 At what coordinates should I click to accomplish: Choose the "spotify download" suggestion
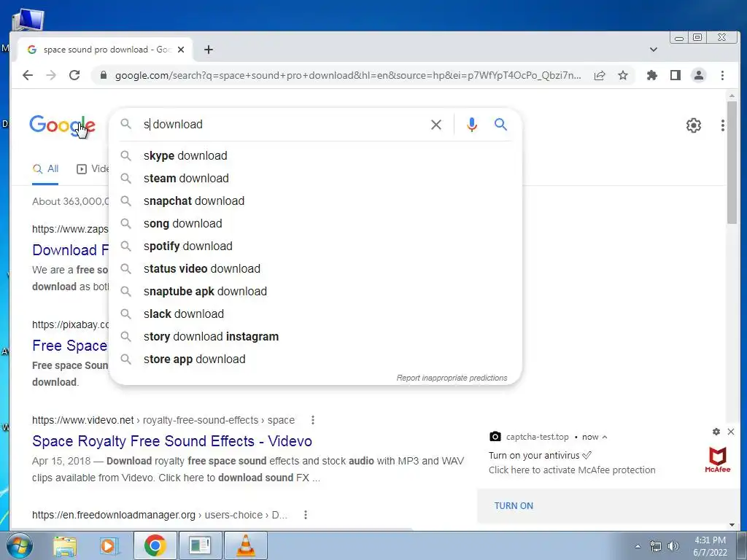click(x=315, y=246)
